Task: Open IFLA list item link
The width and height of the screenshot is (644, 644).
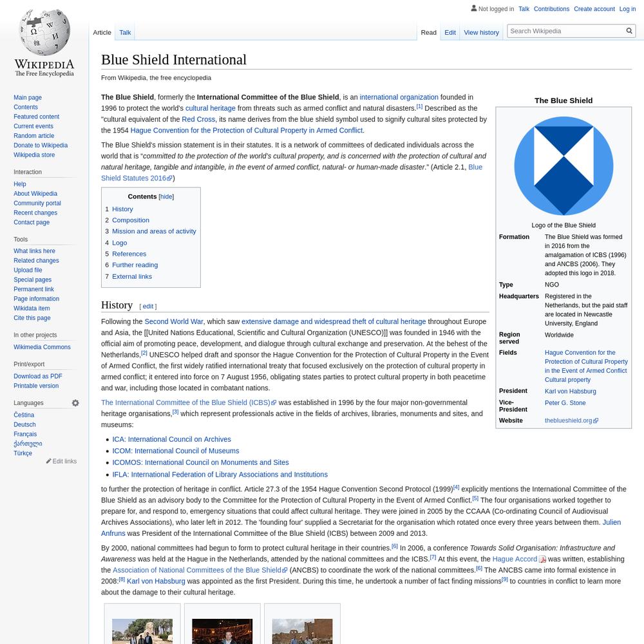Action: tap(220, 475)
